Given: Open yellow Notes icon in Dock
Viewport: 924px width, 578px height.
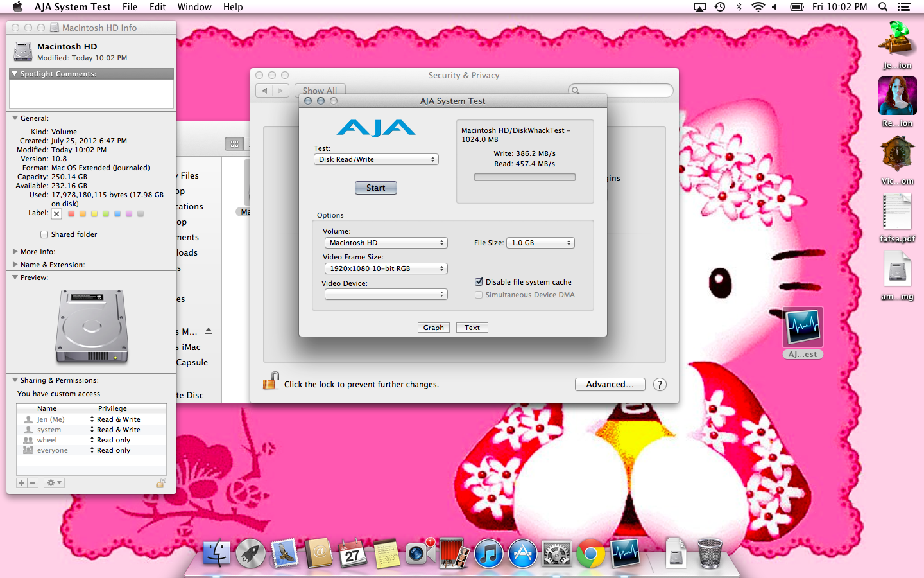Looking at the screenshot, I should (x=386, y=553).
